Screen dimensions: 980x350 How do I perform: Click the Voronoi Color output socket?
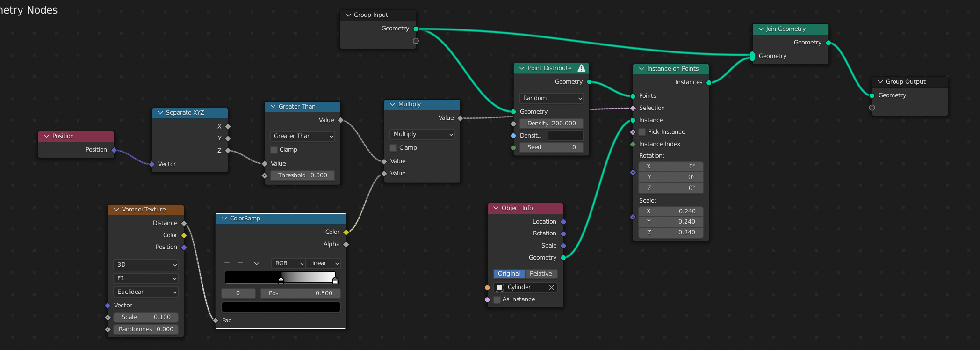[x=184, y=235]
